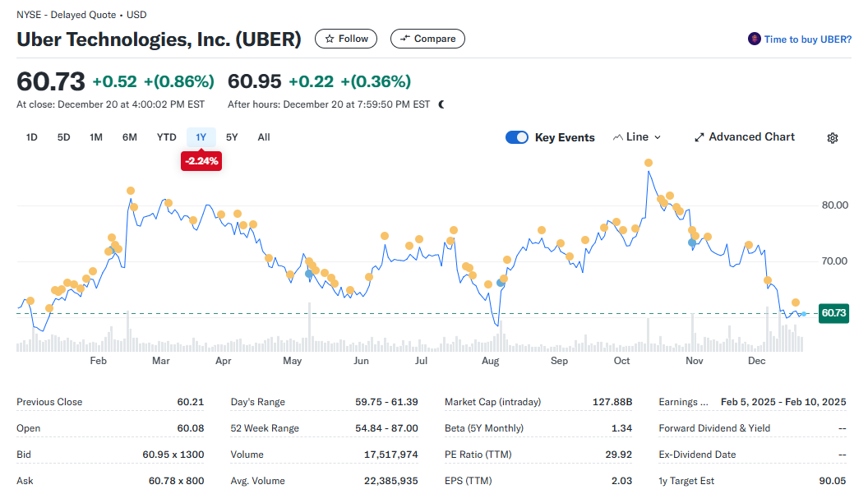Select the 1D range tab
This screenshot has width=868, height=494.
point(31,137)
